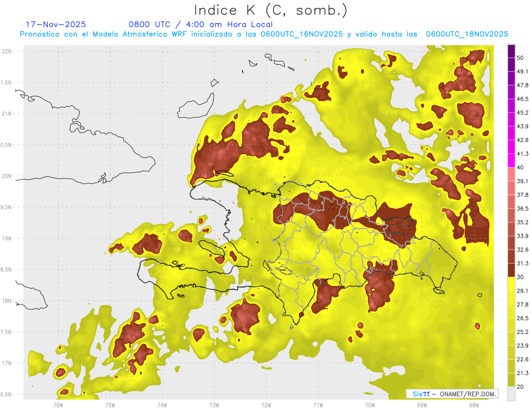The height and width of the screenshot is (411, 532).
Task: Click the longitude label "69W"
Action: pyautogui.click(x=422, y=405)
